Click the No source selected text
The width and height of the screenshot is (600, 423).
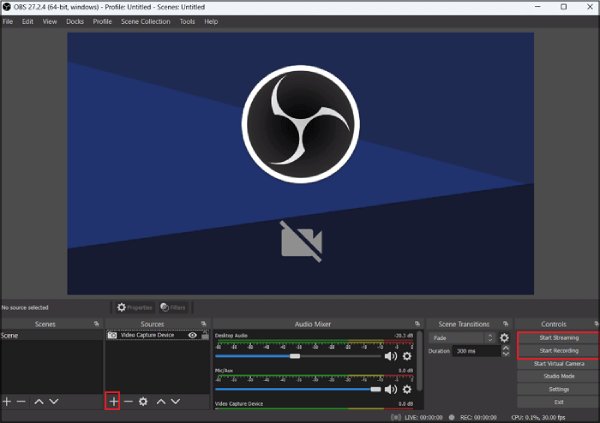pos(25,307)
